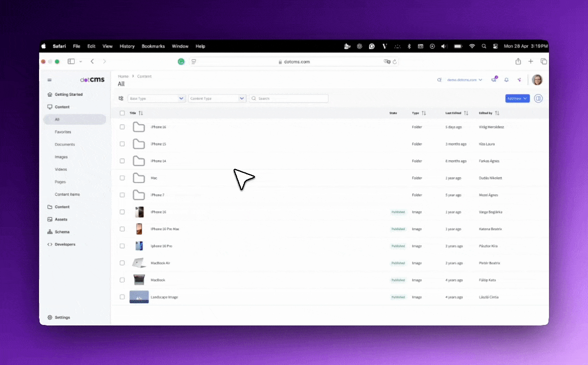The height and width of the screenshot is (365, 588).
Task: Check the box for the iPhone 15 folder
Action: tap(122, 144)
